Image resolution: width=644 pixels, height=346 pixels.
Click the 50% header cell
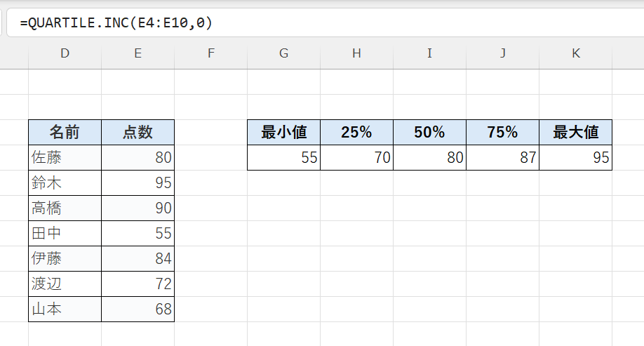(429, 132)
